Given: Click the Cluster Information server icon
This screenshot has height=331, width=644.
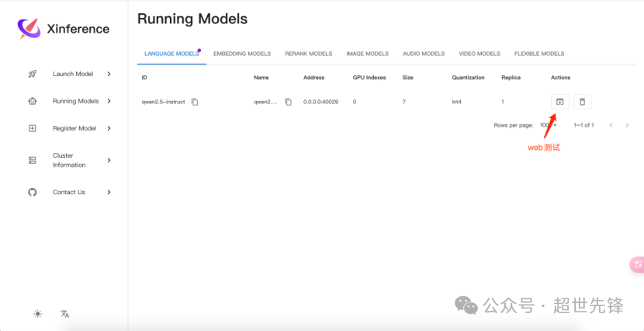Looking at the screenshot, I should (x=33, y=160).
